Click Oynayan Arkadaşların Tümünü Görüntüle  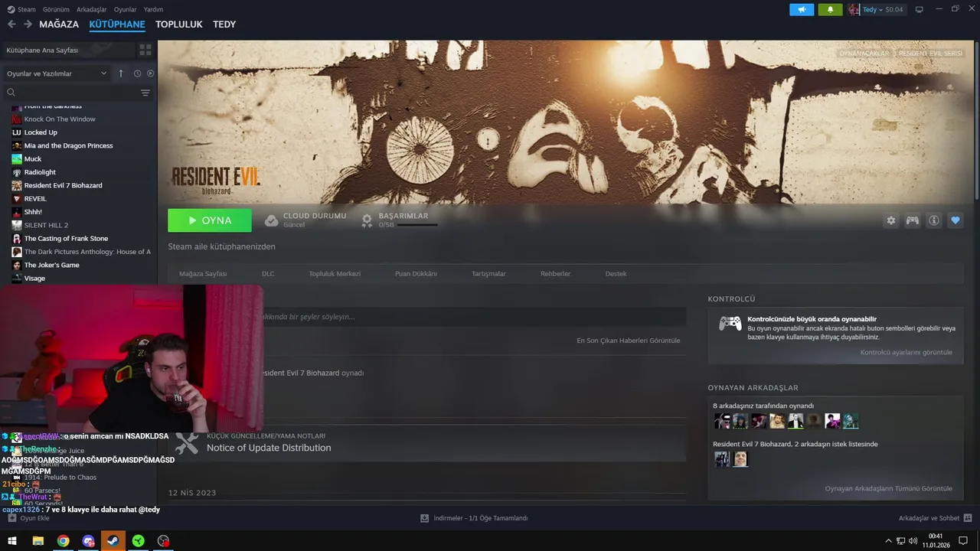pyautogui.click(x=889, y=488)
